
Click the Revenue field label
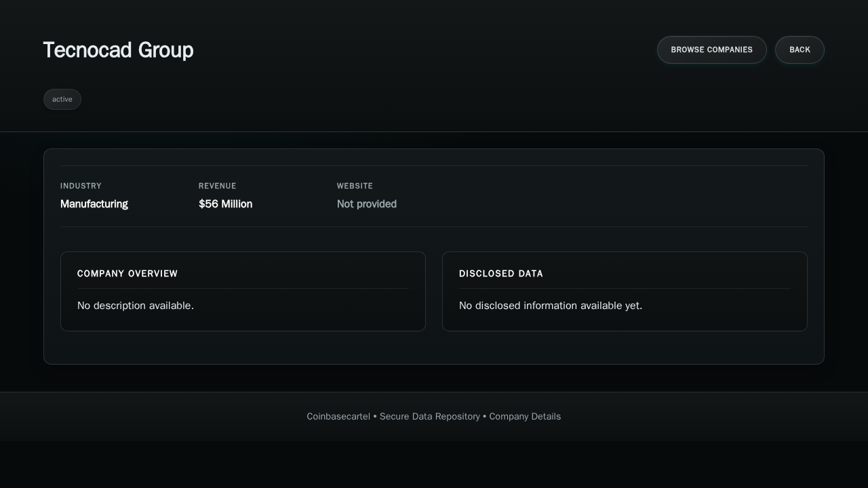coord(217,186)
